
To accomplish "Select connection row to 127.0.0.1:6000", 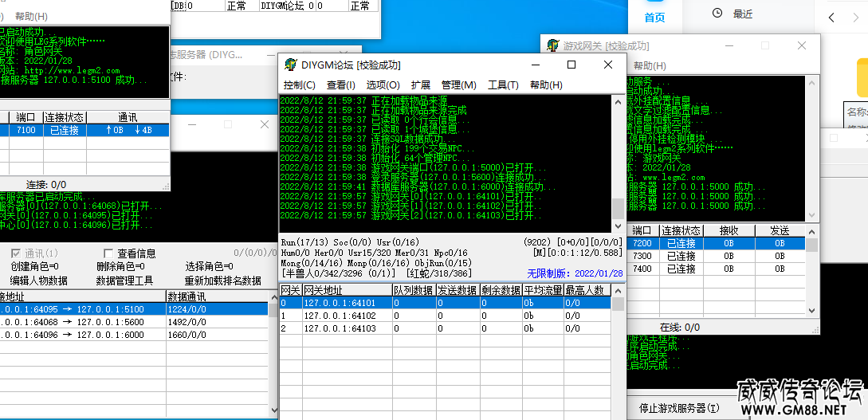I will tap(134, 335).
